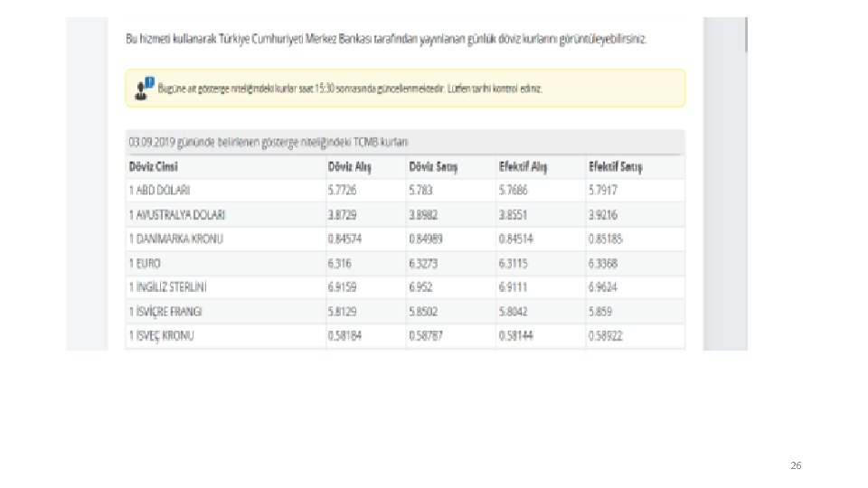This screenshot has width=868, height=488.
Task: Click the Efektif Alış column header
Action: click(x=524, y=167)
